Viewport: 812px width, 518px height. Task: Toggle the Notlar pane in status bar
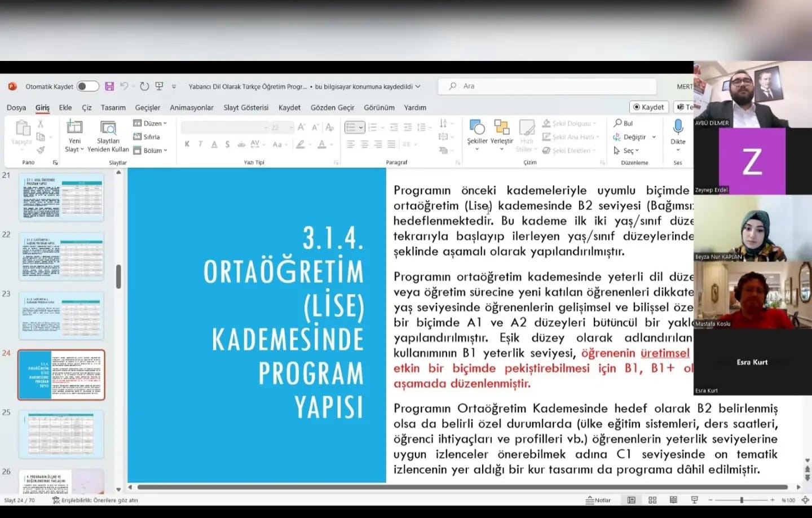598,500
